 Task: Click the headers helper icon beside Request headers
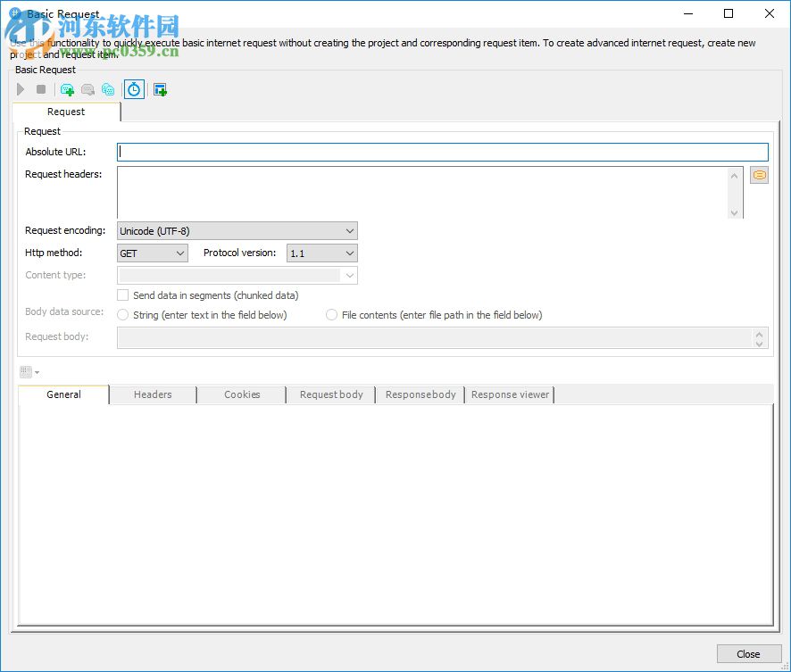pyautogui.click(x=759, y=175)
